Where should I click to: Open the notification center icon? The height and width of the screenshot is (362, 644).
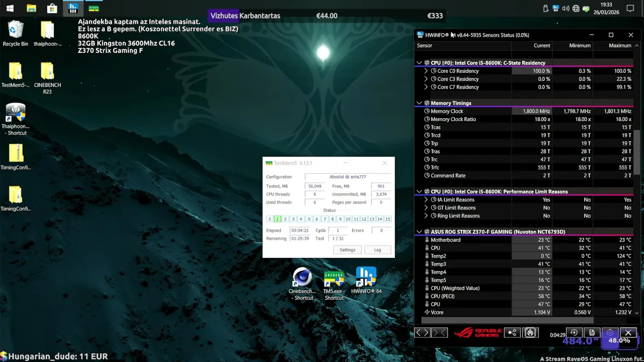click(630, 9)
